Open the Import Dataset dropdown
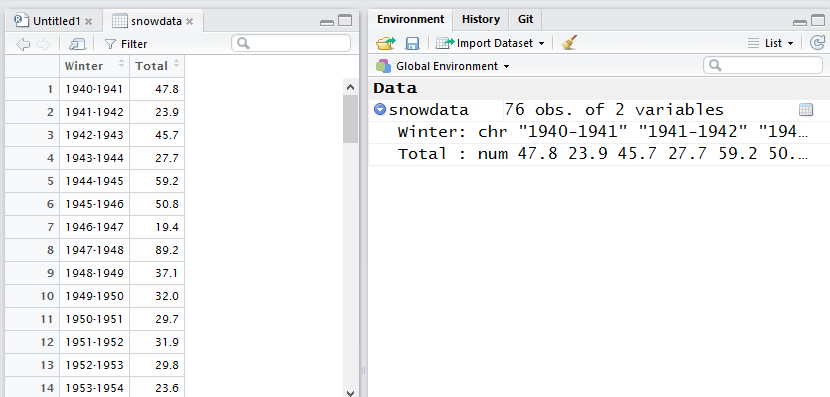This screenshot has width=830, height=397. click(490, 43)
